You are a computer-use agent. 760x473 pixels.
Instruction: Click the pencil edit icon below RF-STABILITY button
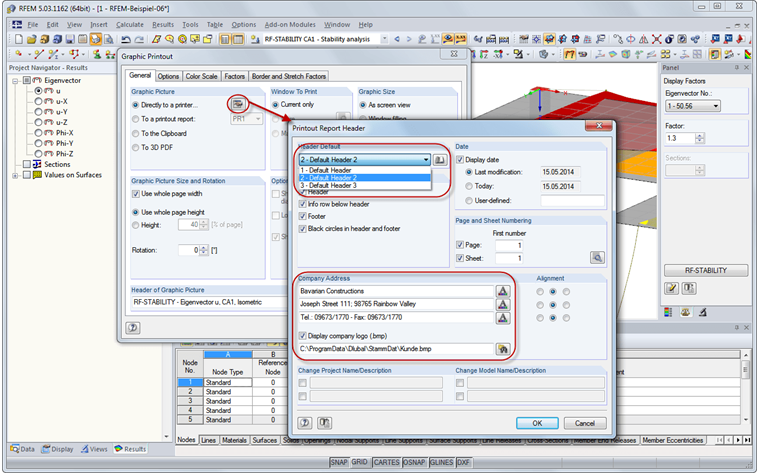point(671,289)
